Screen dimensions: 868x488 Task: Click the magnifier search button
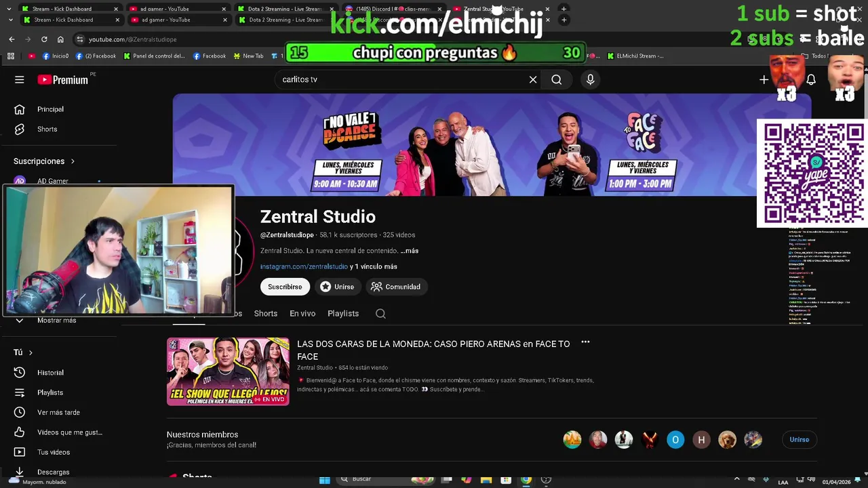[556, 79]
